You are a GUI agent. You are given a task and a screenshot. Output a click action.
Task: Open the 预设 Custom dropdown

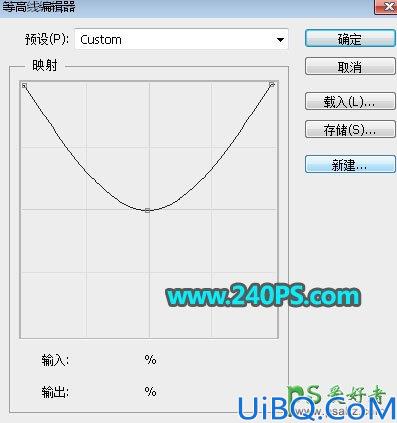coord(181,40)
